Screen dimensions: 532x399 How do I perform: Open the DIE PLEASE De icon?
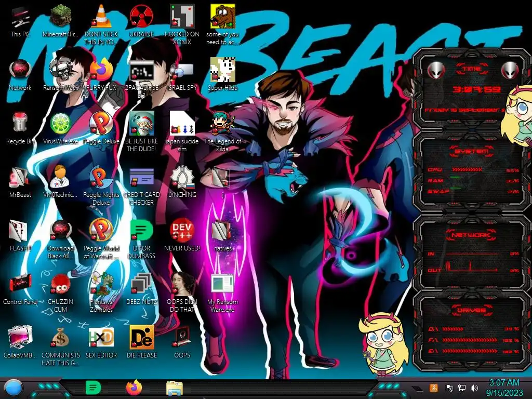141,337
